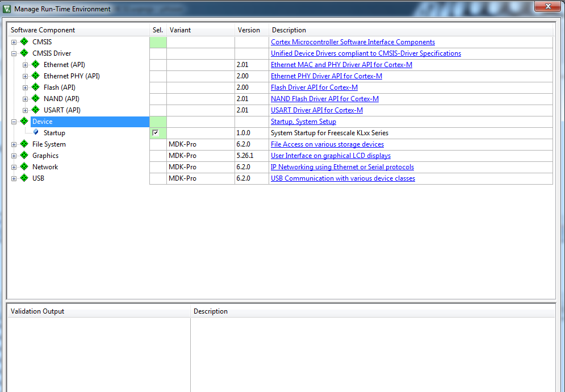Click the Flash (API) diamond icon
Viewport: 565px width, 392px height.
click(x=35, y=87)
